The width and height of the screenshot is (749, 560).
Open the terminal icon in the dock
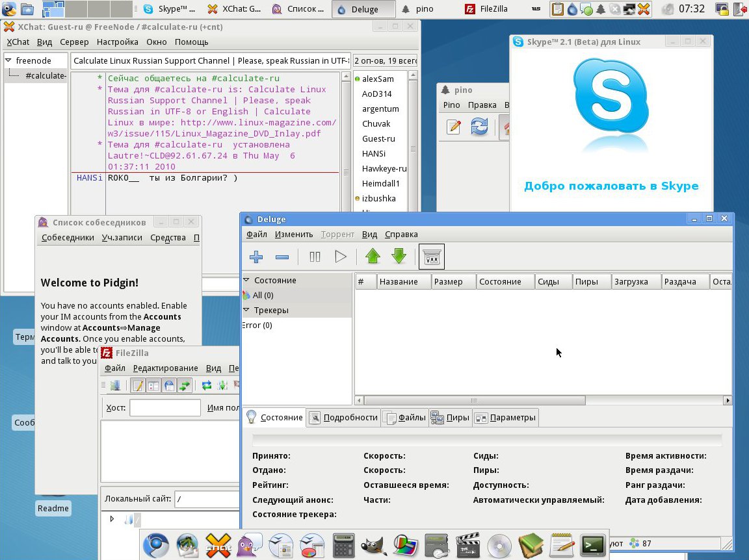pos(592,544)
